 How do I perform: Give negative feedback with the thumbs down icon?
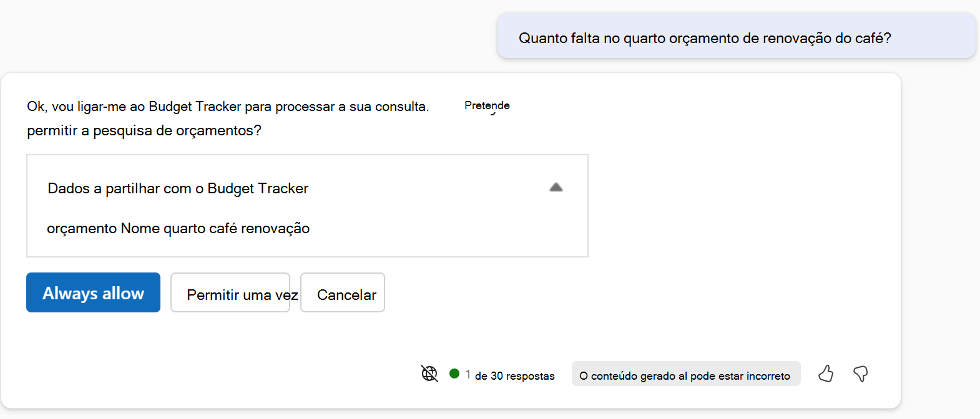pyautogui.click(x=860, y=375)
